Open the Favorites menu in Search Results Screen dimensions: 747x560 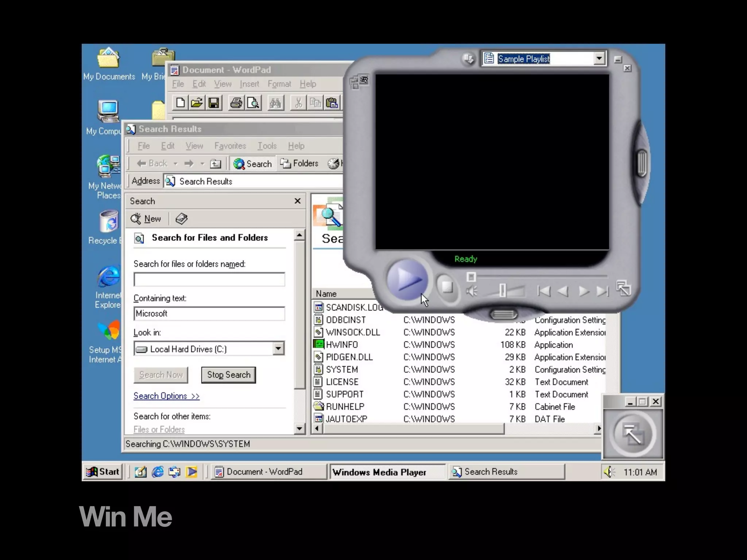click(230, 146)
